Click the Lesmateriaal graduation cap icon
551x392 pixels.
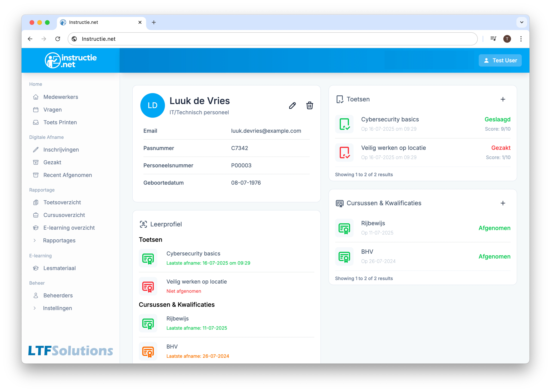[36, 268]
